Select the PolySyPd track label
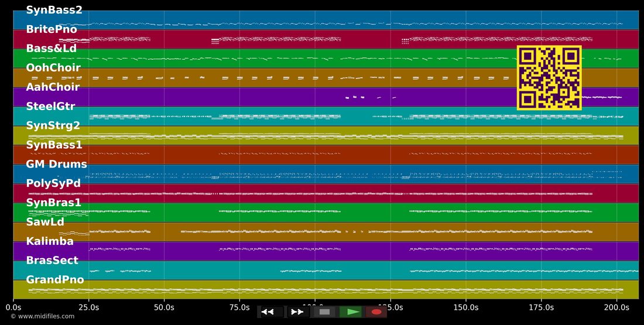Image resolution: width=644 pixels, height=325 pixels. [53, 183]
